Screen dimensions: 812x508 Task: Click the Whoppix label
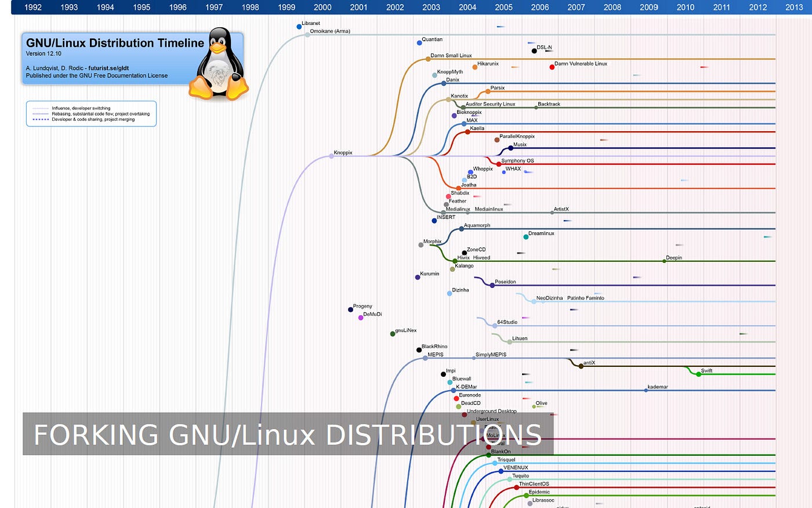483,169
